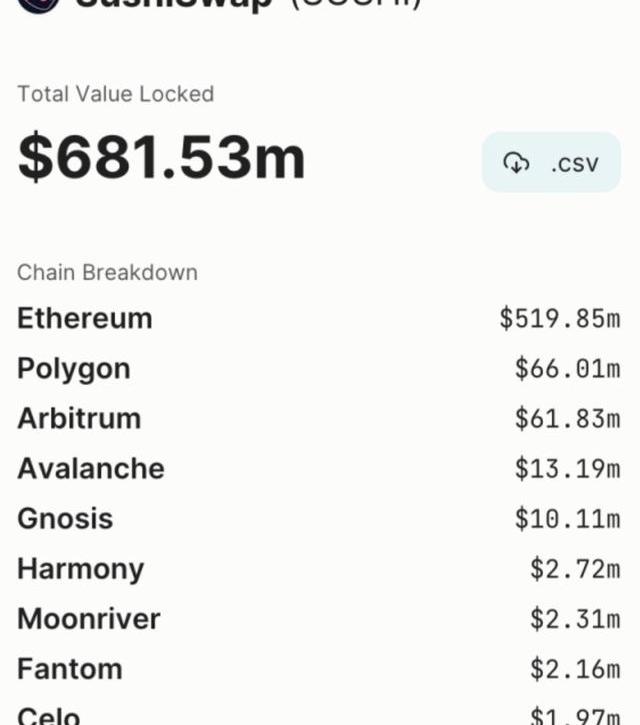This screenshot has width=640, height=725.
Task: Select the Celo chain row
Action: tap(319, 714)
